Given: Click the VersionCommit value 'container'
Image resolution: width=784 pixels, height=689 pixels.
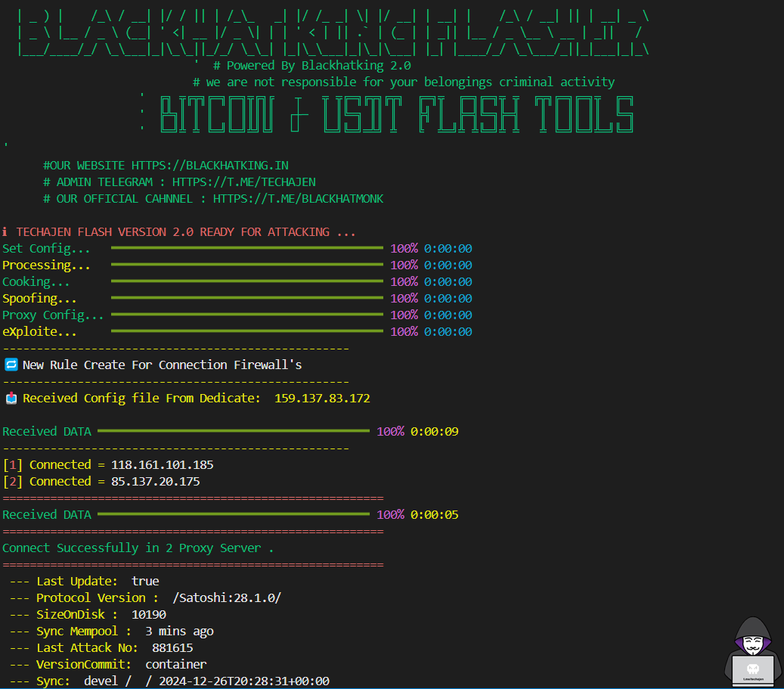Looking at the screenshot, I should click(x=176, y=665).
